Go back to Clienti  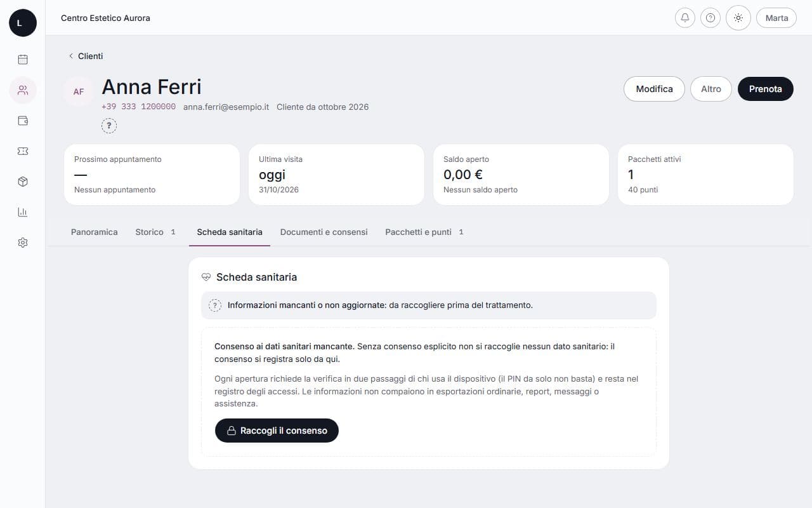86,56
